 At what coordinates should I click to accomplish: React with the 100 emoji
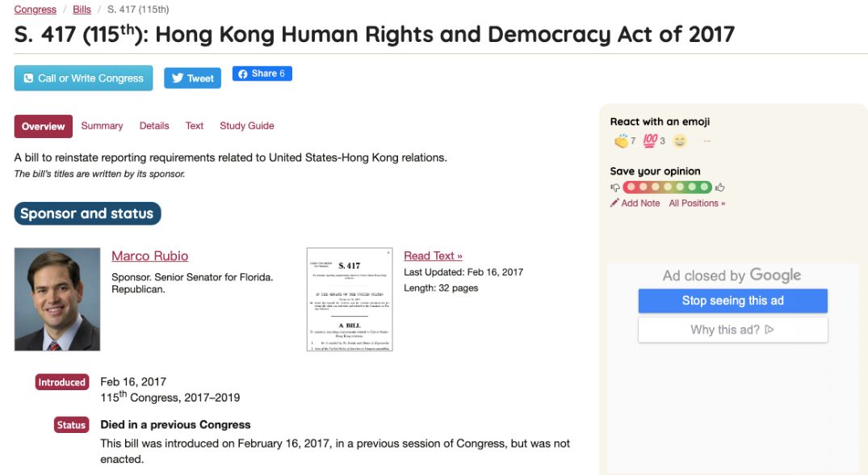(650, 141)
